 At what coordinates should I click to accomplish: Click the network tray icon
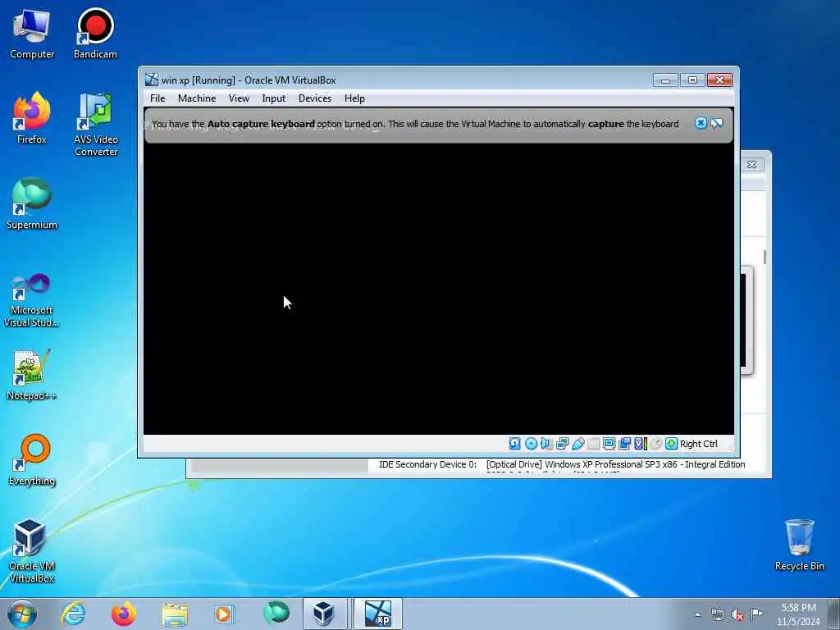click(717, 614)
